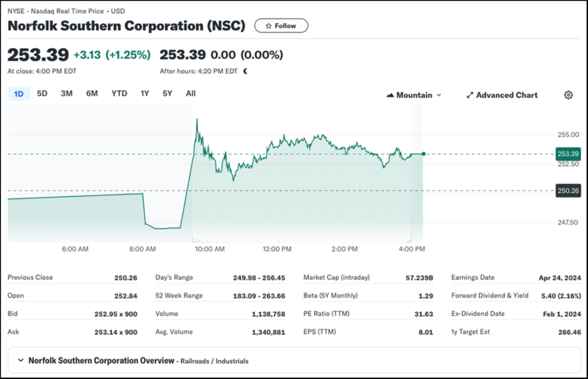
Task: Click the chart settings gear icon
Action: [x=568, y=95]
